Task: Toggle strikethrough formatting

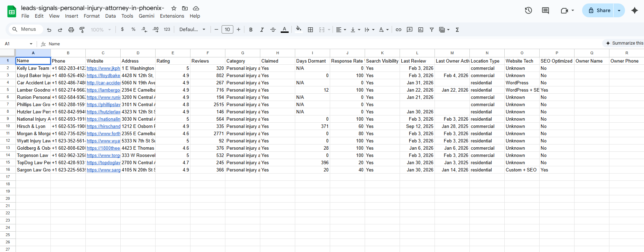Action: [x=273, y=30]
